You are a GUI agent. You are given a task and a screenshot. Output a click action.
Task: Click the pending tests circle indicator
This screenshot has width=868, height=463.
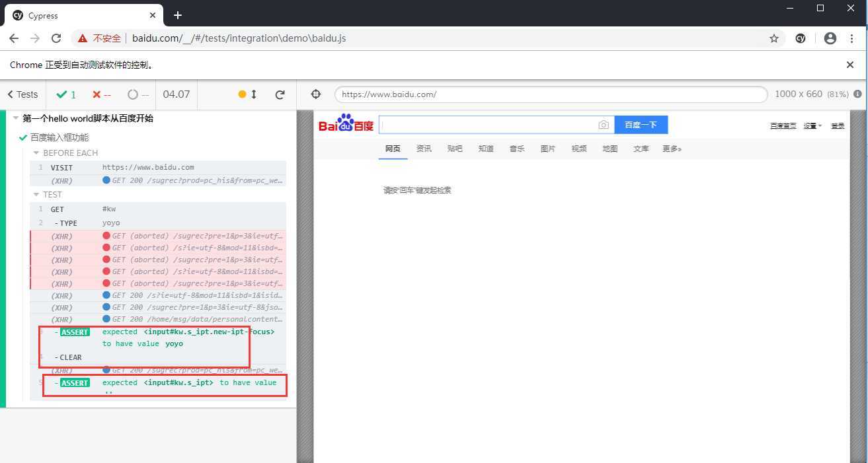[138, 94]
